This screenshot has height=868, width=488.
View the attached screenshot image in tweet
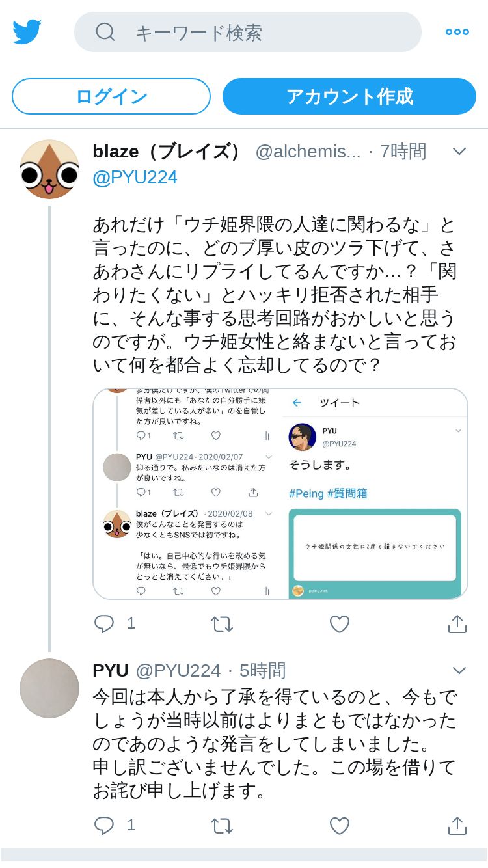click(x=280, y=493)
